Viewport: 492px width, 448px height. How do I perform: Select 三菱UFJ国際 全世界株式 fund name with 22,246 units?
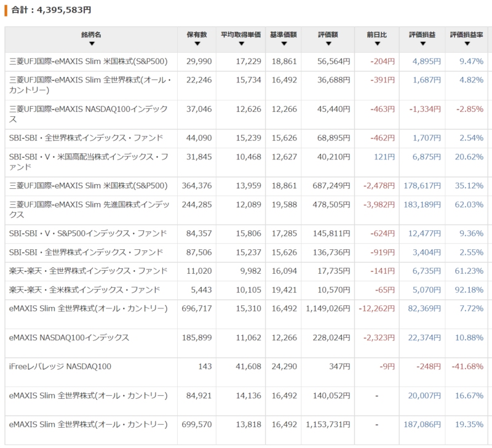pyautogui.click(x=90, y=85)
